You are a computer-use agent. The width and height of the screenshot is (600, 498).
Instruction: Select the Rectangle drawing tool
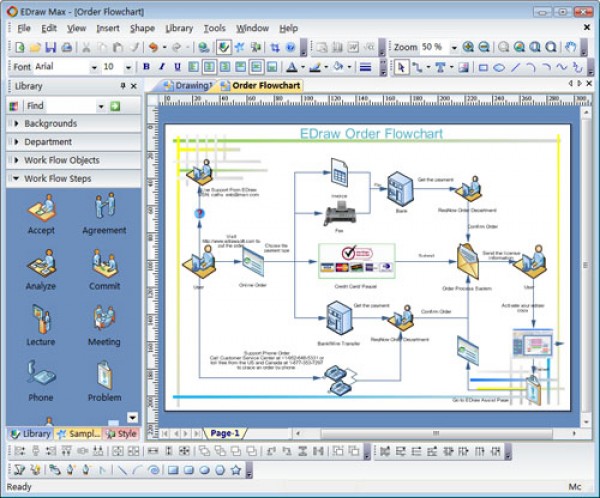coord(483,68)
